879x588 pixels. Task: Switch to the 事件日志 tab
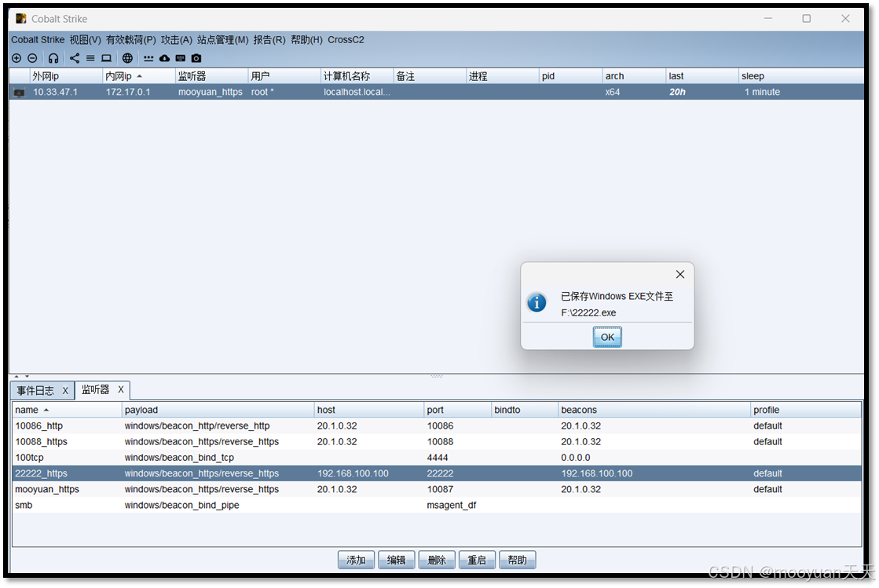point(35,391)
